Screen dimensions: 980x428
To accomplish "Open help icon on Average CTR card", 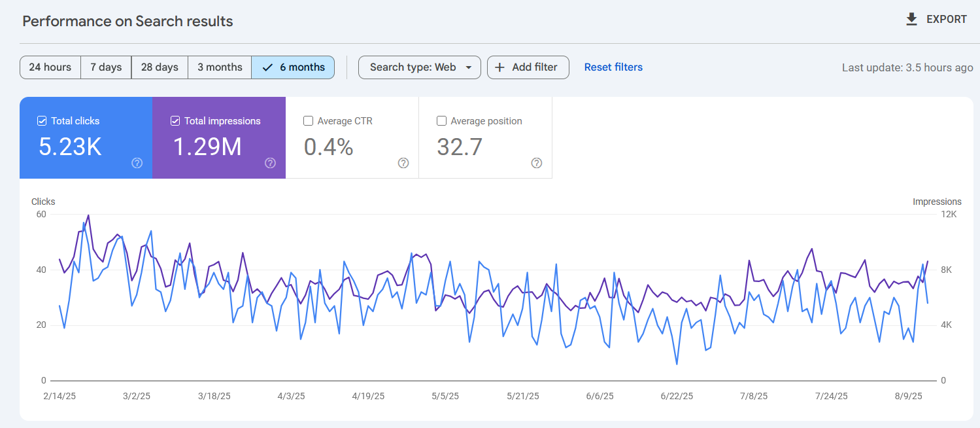I will [403, 163].
